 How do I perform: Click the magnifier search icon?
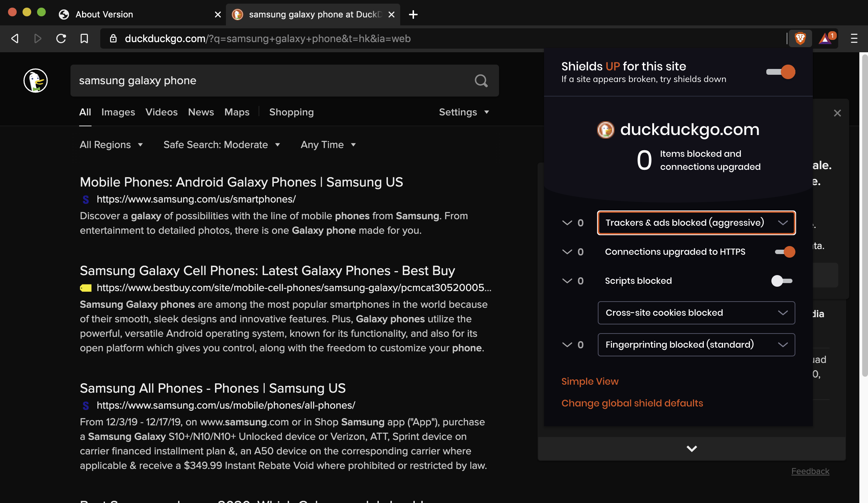tap(481, 81)
